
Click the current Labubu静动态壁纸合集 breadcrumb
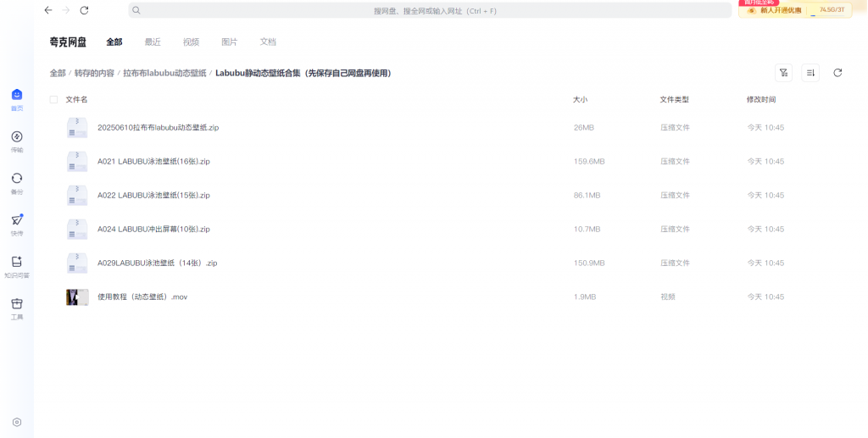tap(303, 73)
